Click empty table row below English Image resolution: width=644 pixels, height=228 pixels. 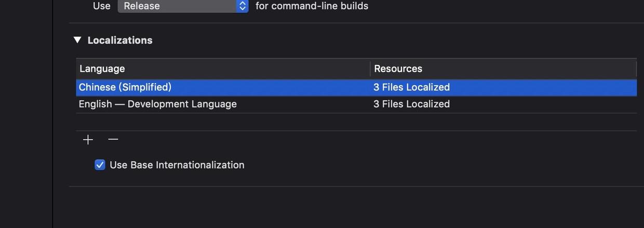tap(312, 122)
